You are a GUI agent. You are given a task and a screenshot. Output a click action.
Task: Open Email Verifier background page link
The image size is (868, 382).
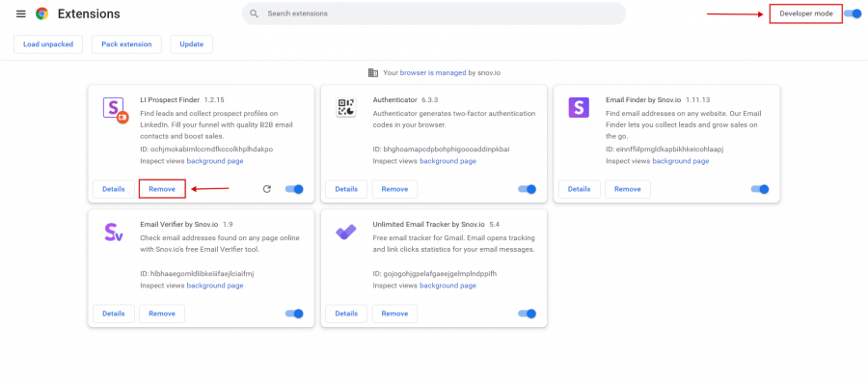click(215, 286)
